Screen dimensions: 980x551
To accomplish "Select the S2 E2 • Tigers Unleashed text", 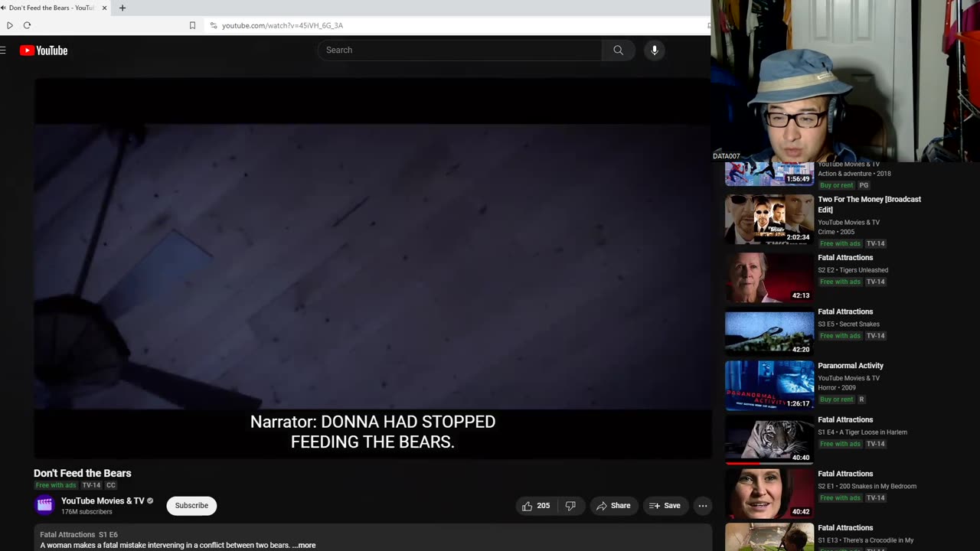I will click(853, 270).
